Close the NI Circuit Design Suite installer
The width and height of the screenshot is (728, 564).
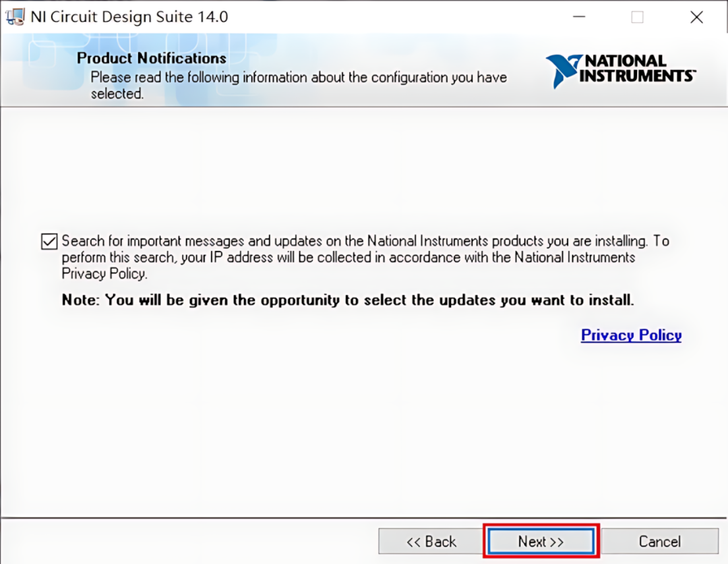pos(696,17)
